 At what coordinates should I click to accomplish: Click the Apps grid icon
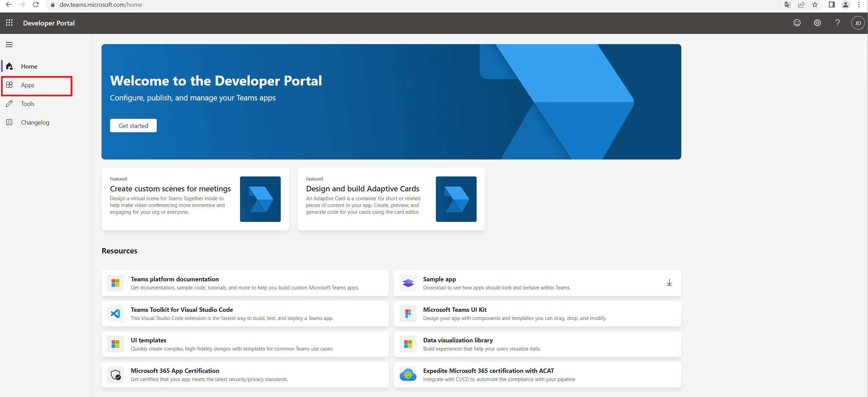pyautogui.click(x=10, y=85)
